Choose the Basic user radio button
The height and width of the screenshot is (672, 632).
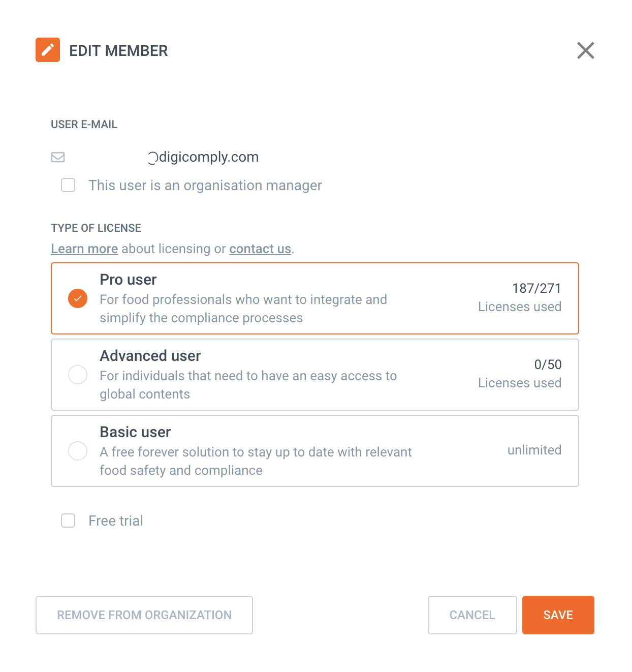click(78, 451)
